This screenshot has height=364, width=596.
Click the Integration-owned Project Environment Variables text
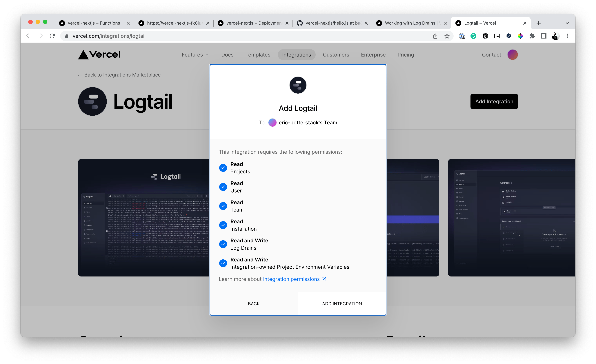290,267
